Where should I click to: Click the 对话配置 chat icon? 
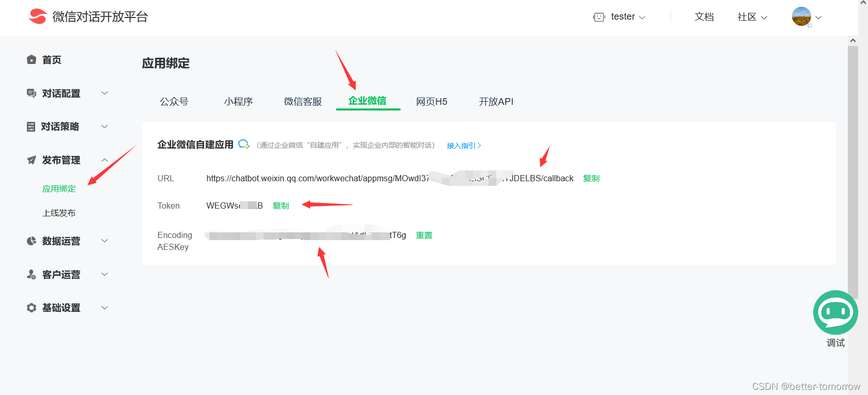32,93
